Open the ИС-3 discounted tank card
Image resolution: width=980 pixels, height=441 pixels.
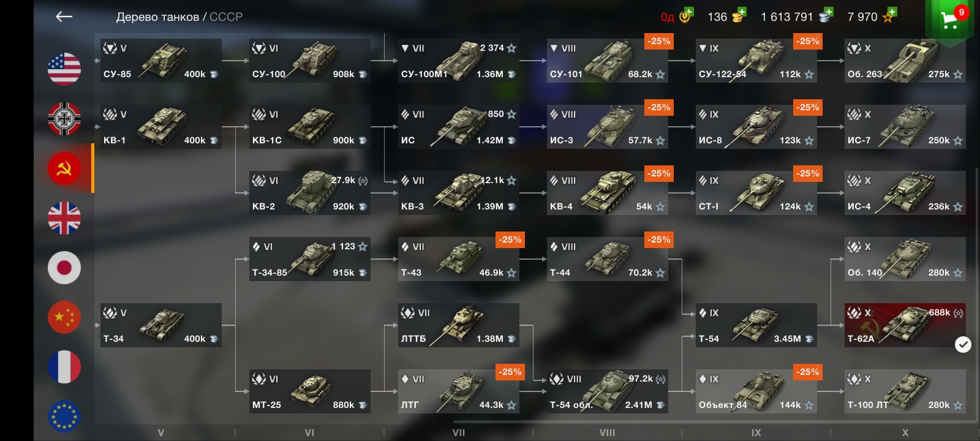[x=607, y=127]
